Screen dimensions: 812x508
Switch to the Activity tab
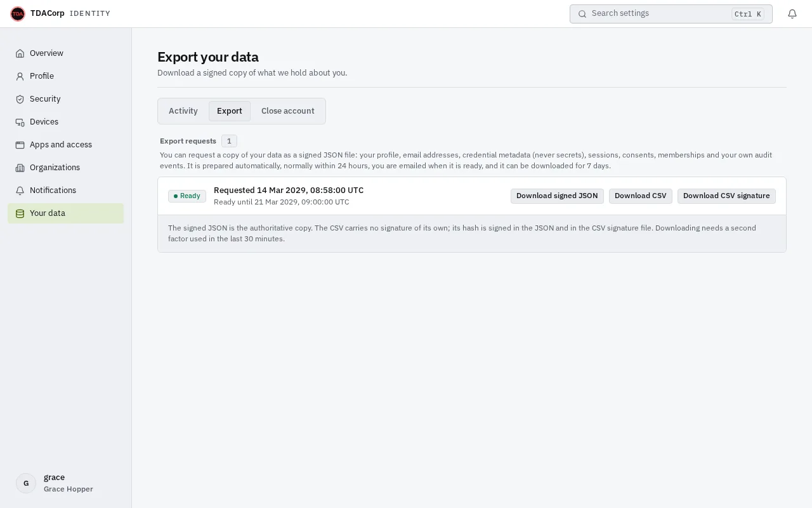183,111
